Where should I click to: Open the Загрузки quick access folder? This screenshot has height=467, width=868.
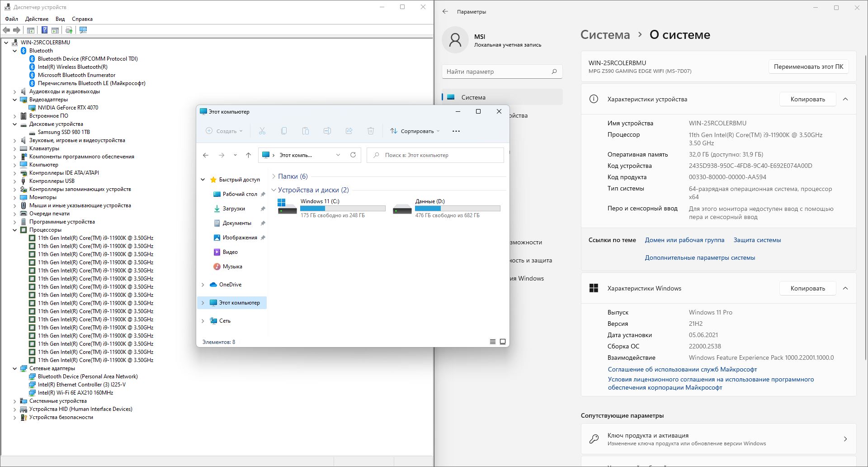coord(234,209)
